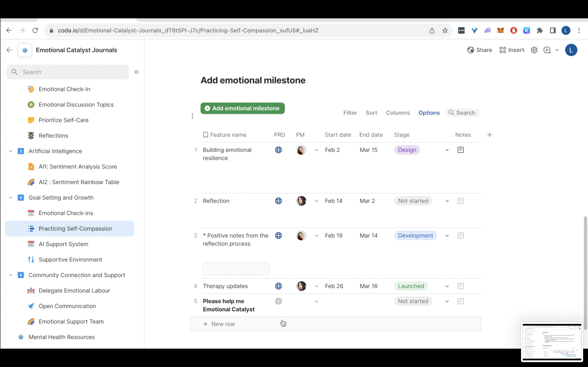Open Notes icon for Building emotional resilience
This screenshot has height=367, width=588.
pyautogui.click(x=460, y=150)
